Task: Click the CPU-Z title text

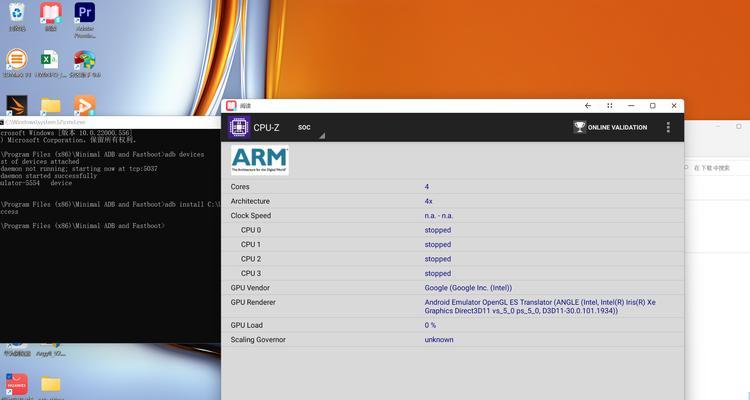Action: coord(266,128)
